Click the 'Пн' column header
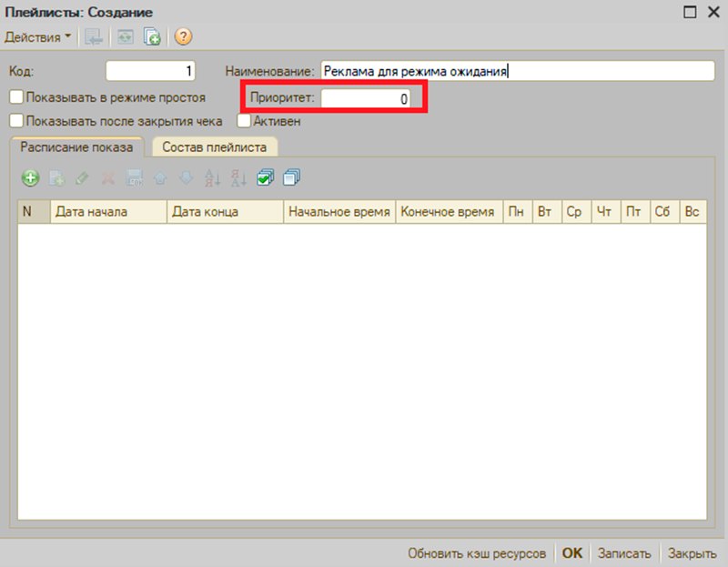 coord(518,212)
